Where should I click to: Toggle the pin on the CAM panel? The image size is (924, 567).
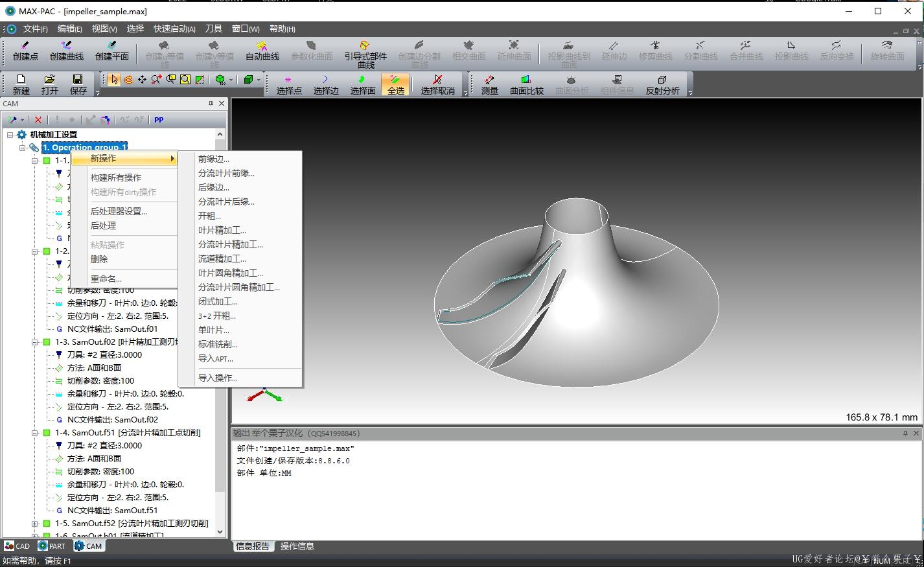pos(211,104)
